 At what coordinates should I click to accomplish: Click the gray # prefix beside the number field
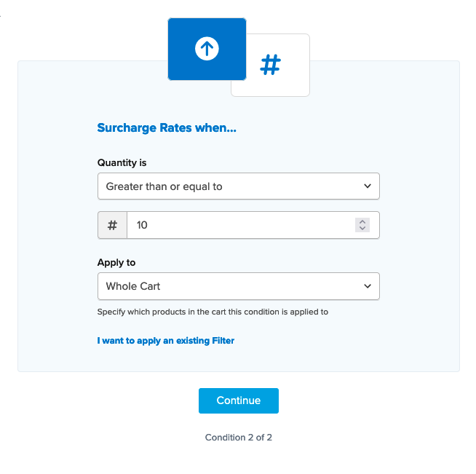112,225
